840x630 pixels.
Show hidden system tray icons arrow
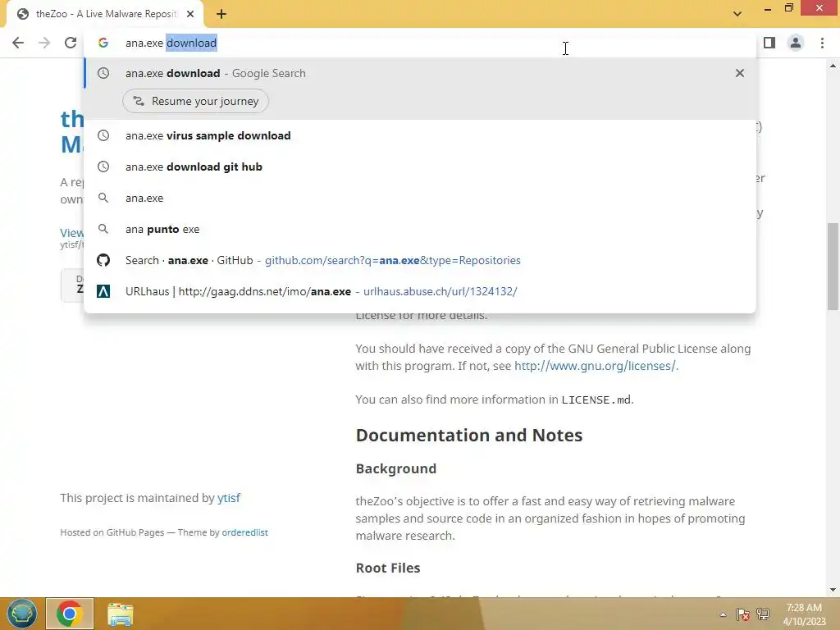click(724, 614)
